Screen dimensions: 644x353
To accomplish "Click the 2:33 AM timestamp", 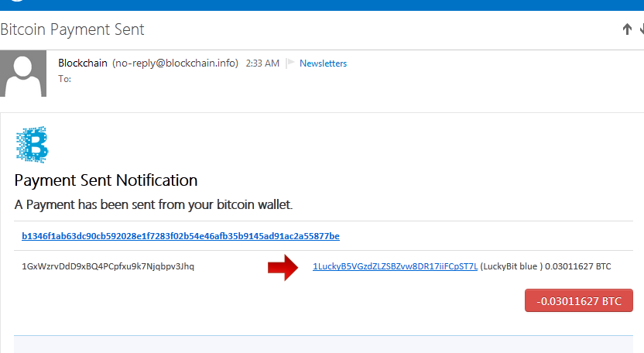I will click(x=262, y=63).
